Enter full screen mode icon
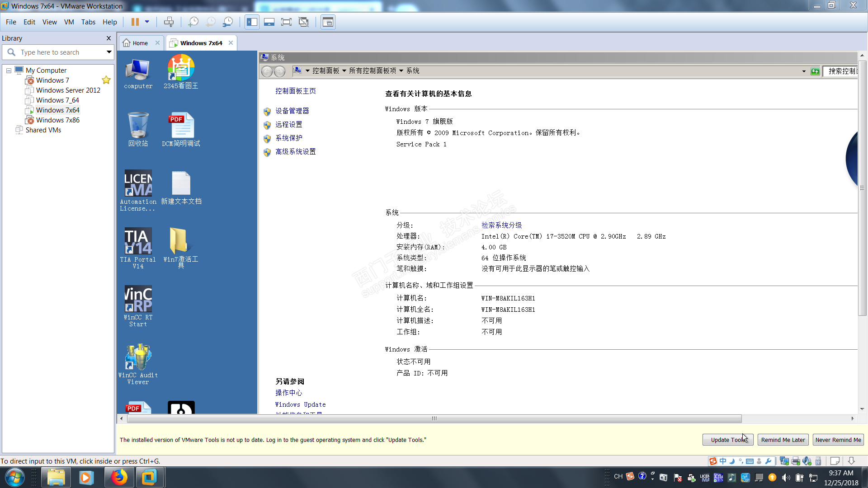This screenshot has width=868, height=488. coord(286,22)
